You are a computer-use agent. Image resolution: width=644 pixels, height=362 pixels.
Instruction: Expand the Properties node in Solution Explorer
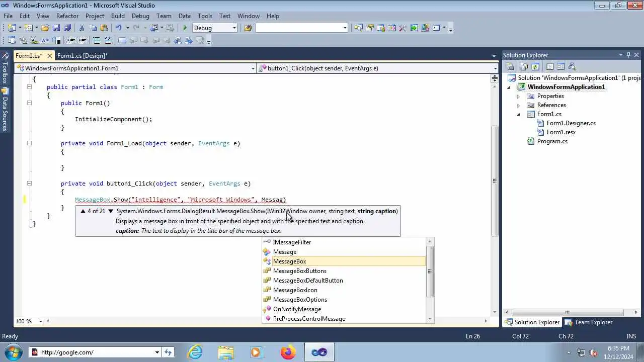(518, 96)
